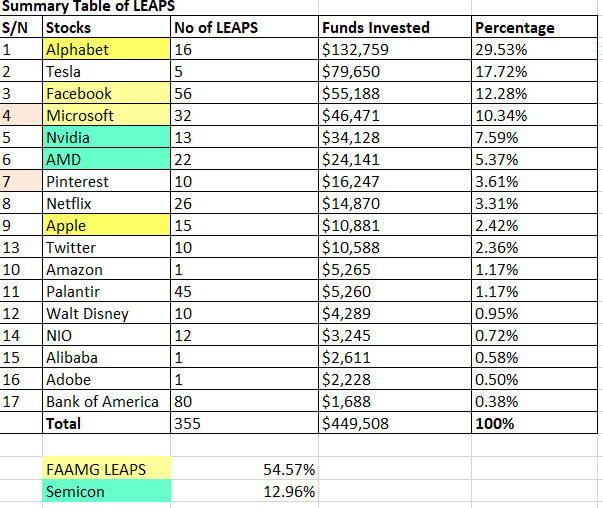
Task: Select the teal-highlighted Nvidia cell
Action: coord(106,138)
